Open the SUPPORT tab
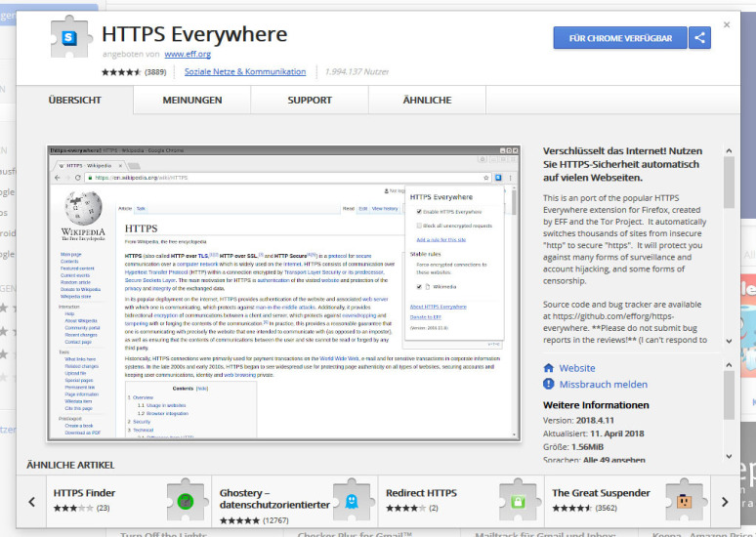This screenshot has width=756, height=537. [x=310, y=101]
